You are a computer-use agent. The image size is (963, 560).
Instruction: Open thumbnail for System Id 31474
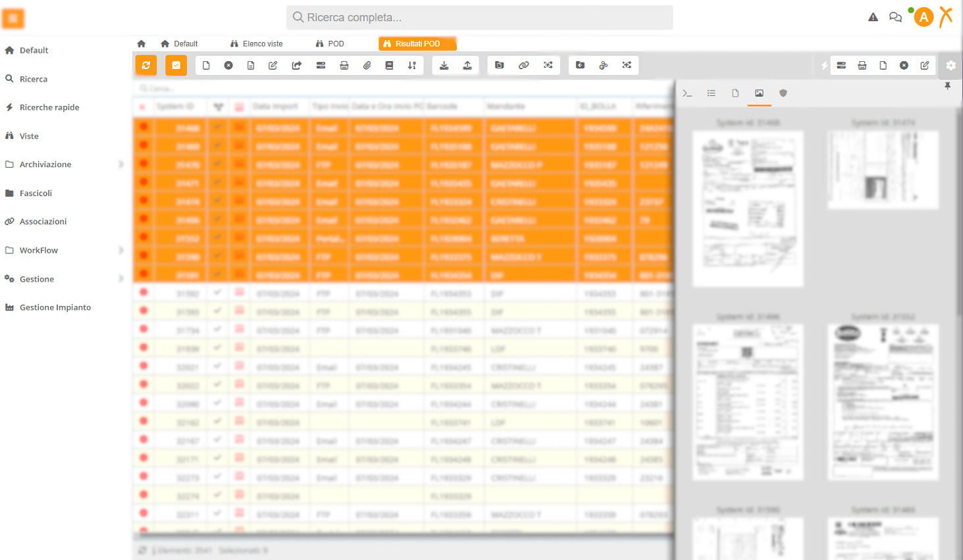(883, 170)
